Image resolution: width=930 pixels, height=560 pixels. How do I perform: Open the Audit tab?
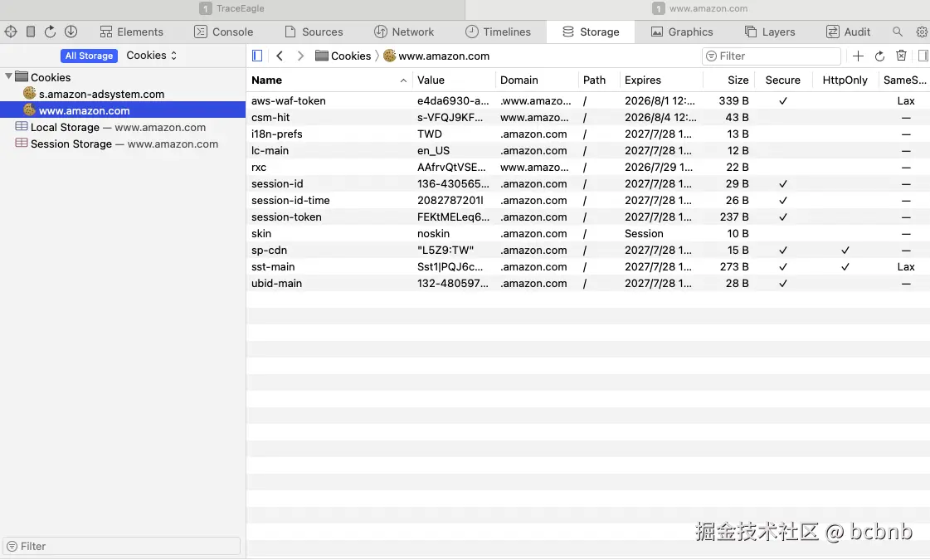[x=848, y=32]
